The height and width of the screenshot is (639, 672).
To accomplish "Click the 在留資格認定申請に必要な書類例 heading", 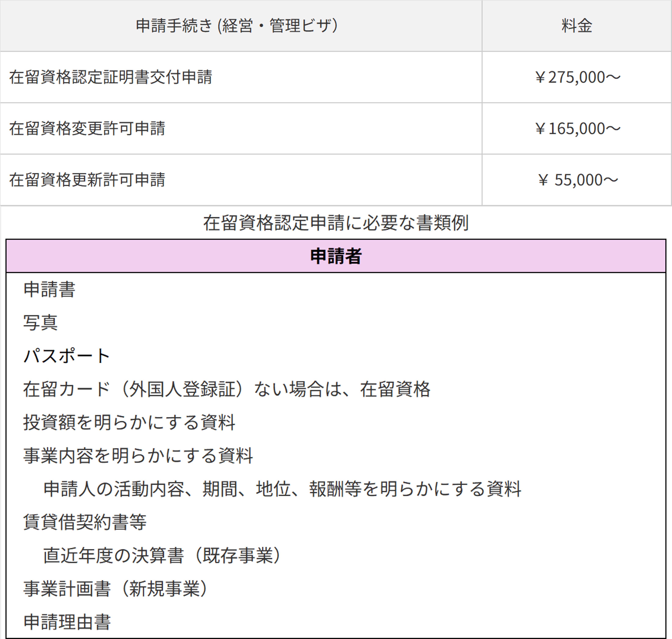I will pos(336,223).
